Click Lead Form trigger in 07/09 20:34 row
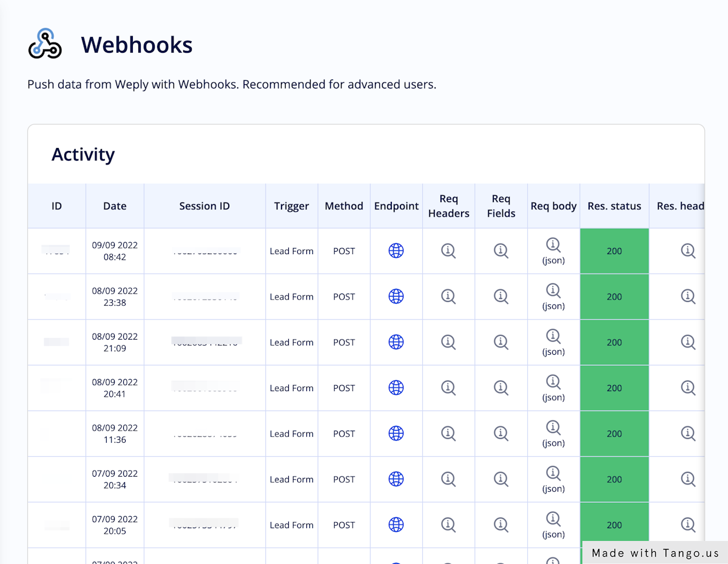Image resolution: width=728 pixels, height=564 pixels. pyautogui.click(x=292, y=479)
